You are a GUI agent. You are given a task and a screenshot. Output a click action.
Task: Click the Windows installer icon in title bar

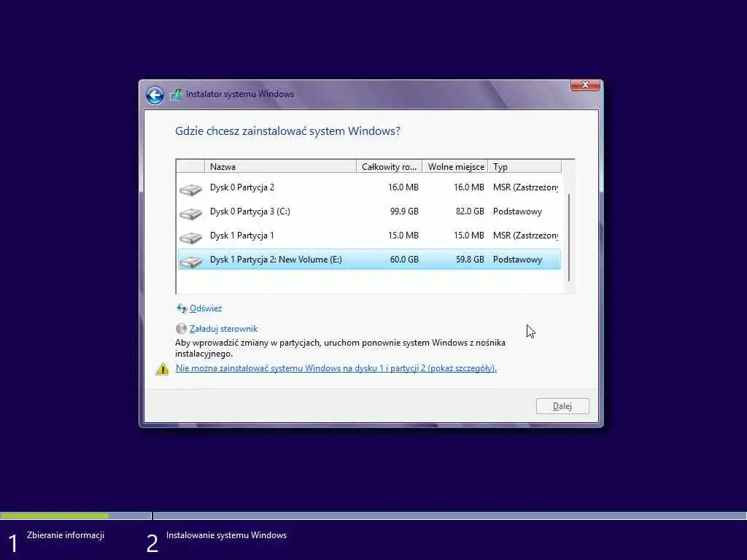coord(177,94)
